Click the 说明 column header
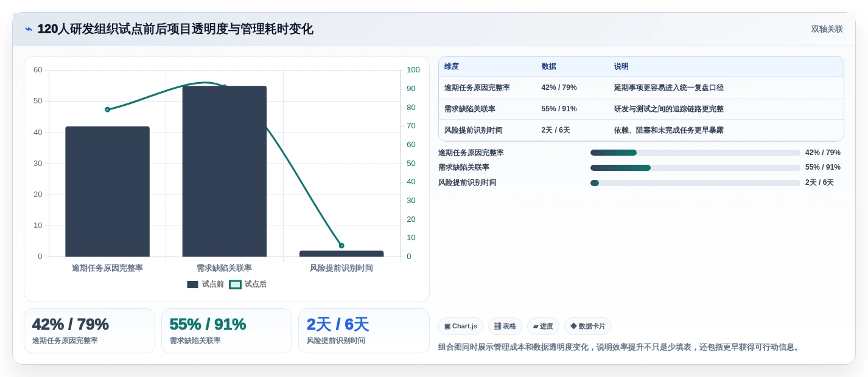The height and width of the screenshot is (377, 868). [621, 67]
